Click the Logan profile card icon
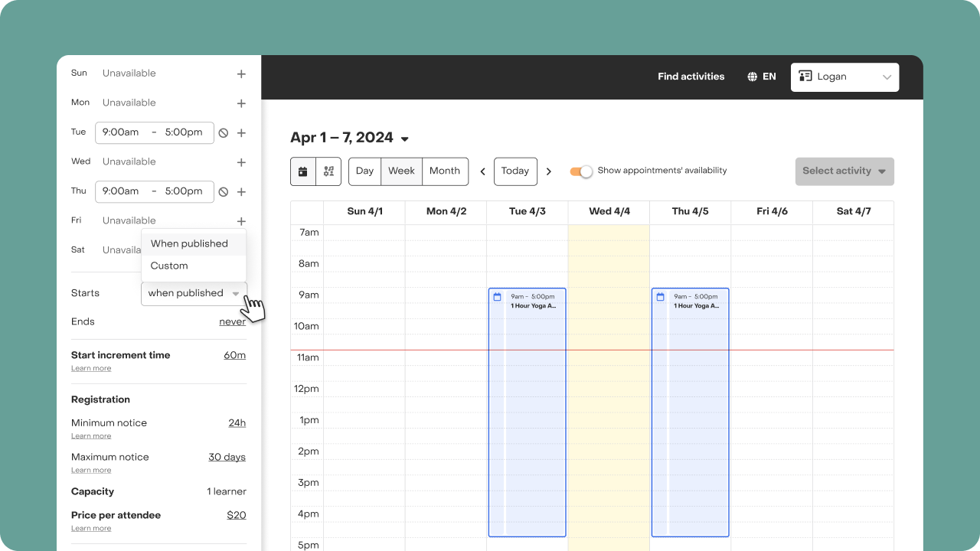This screenshot has width=980, height=551. (805, 77)
